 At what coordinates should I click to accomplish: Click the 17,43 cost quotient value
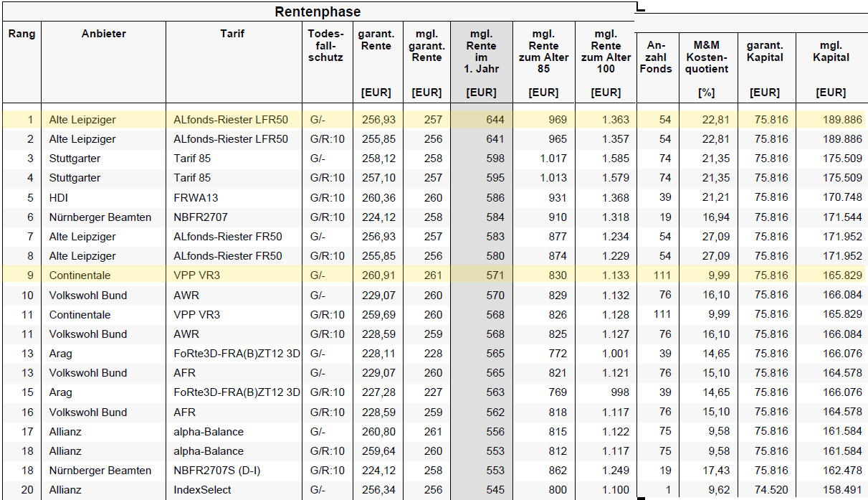tap(716, 471)
